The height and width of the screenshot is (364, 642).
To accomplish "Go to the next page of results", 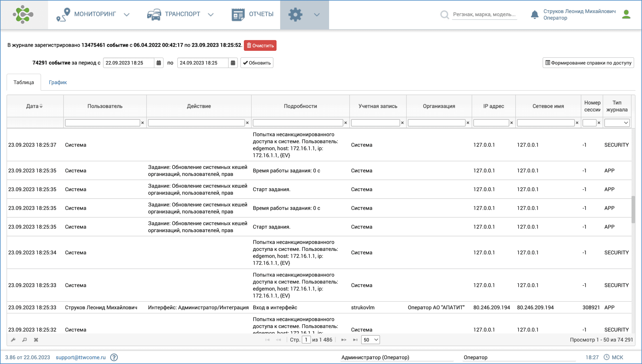I will tap(344, 340).
